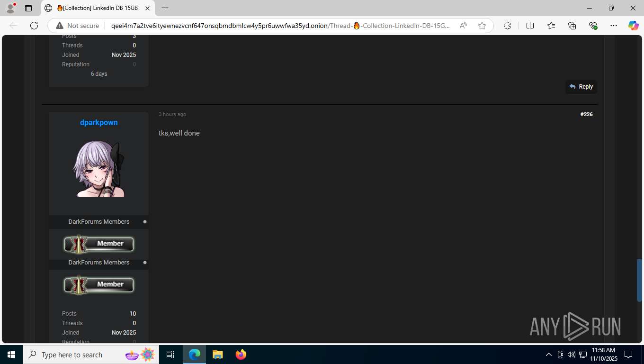Click the page's vertical scrollbar thumb
The image size is (644, 364).
coord(639,280)
